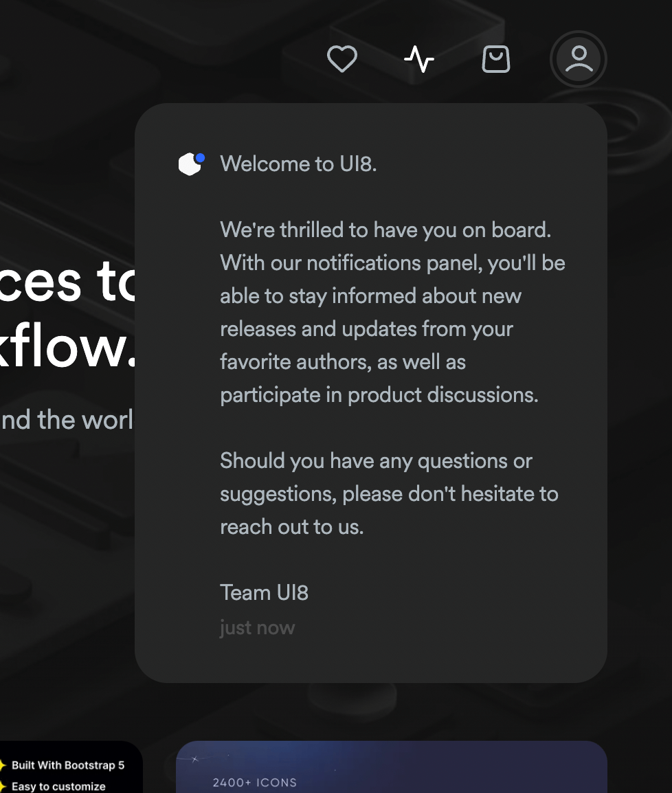Open the "2400+ ICONS" product card
The width and height of the screenshot is (672, 793).
pos(392,770)
